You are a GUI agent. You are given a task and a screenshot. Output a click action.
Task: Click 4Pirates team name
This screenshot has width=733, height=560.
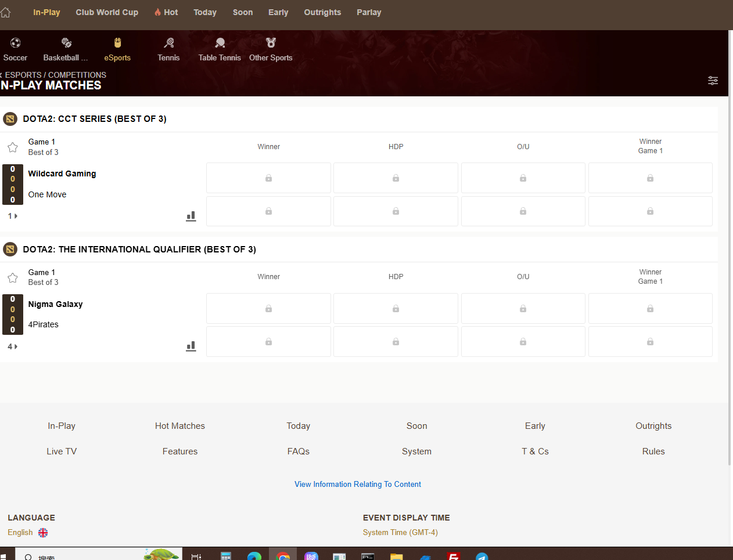(x=43, y=324)
